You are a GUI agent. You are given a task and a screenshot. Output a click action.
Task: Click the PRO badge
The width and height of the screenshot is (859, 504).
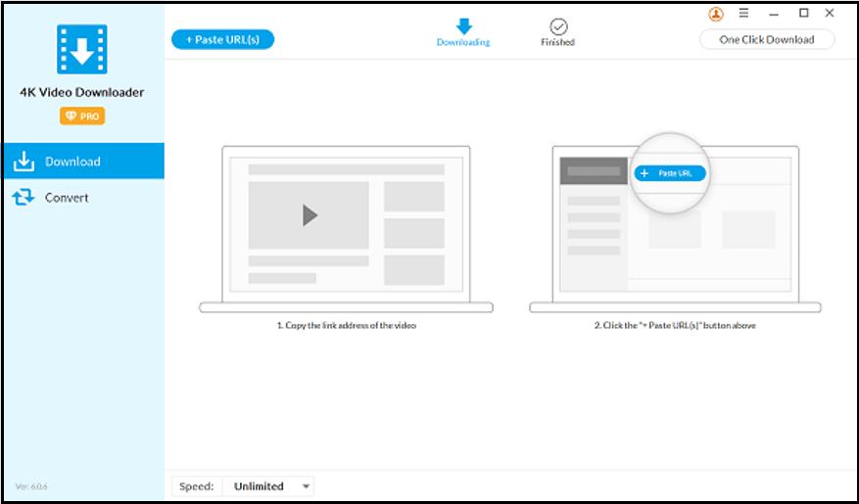pyautogui.click(x=82, y=116)
